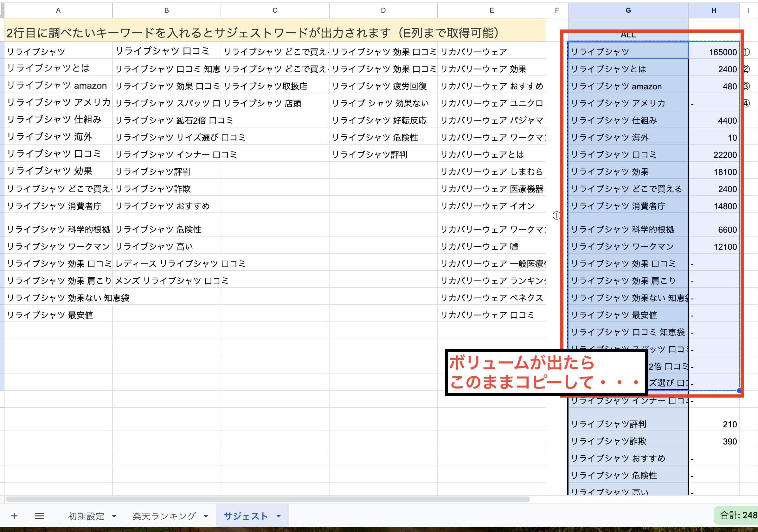Click the horizontal scrollbar at bottom
Screen dimensions: 758x532
(x=267, y=499)
